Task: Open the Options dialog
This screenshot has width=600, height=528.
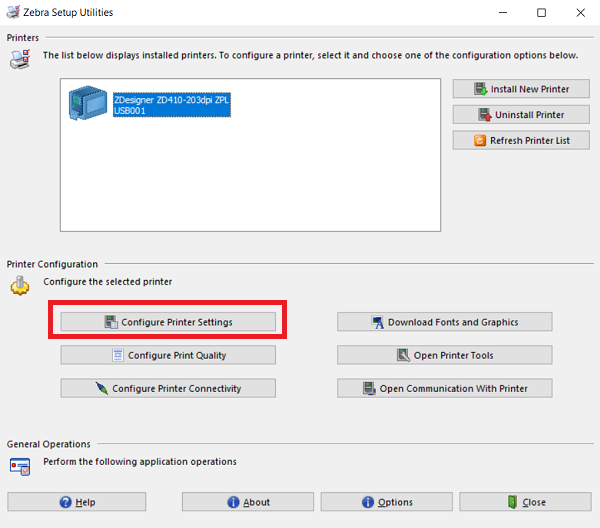Action: (387, 502)
